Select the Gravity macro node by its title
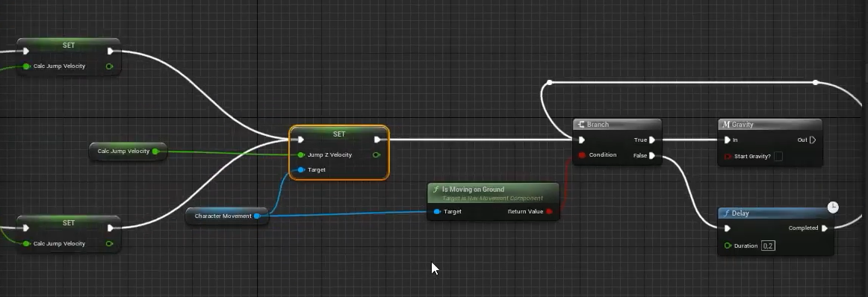Screen dimensions: 868x297 tap(743, 125)
